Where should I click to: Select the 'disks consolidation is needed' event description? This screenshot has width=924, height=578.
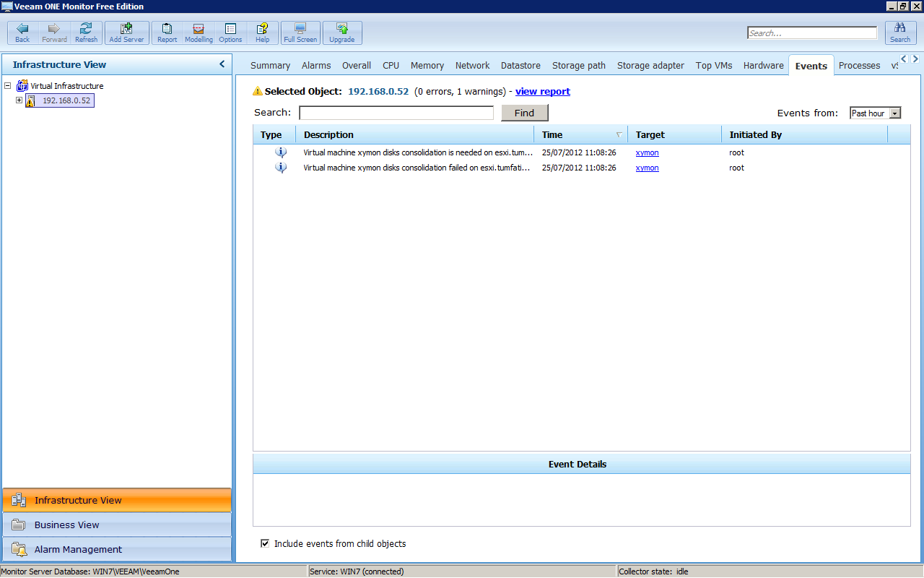point(418,152)
